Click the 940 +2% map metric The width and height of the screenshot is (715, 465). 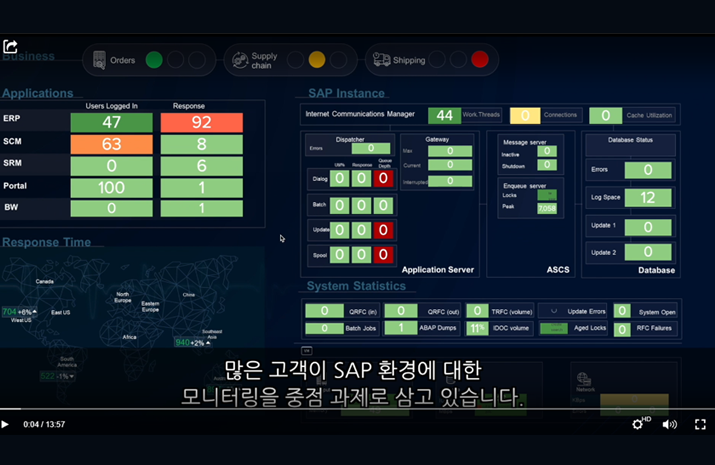point(193,342)
